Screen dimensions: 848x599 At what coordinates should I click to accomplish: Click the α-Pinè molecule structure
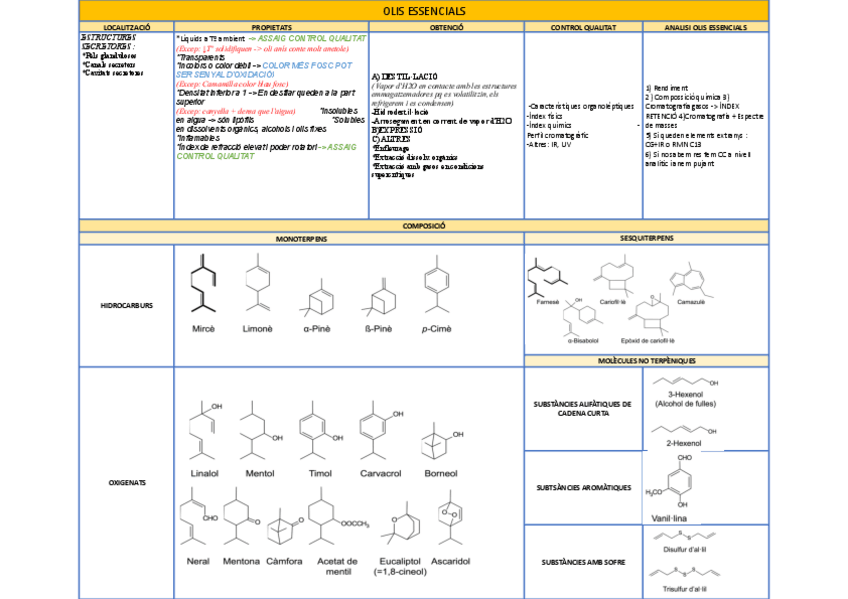tap(317, 298)
